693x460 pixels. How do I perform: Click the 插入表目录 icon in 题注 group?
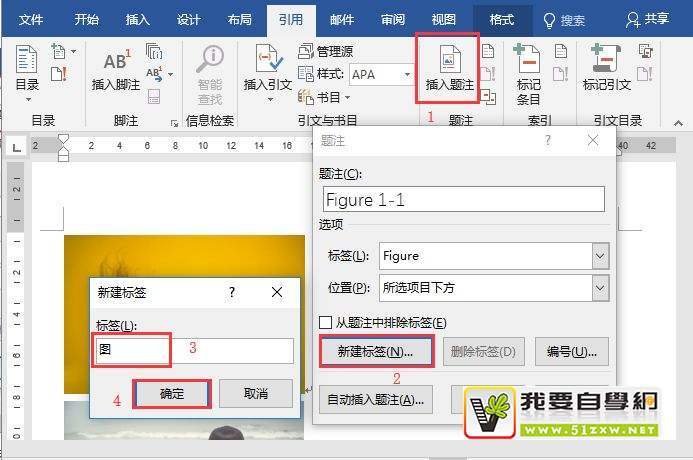pyautogui.click(x=488, y=51)
